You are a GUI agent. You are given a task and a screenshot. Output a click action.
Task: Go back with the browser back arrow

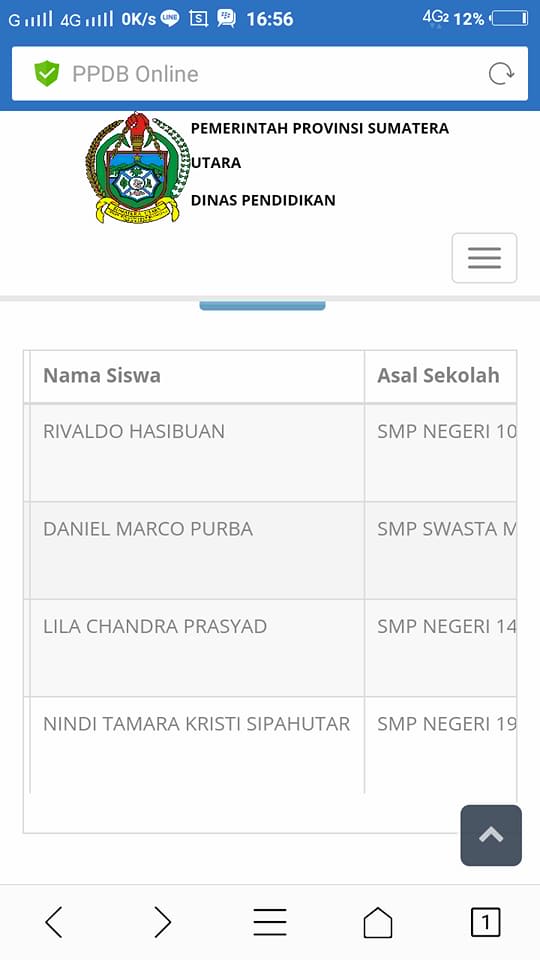coord(54,922)
